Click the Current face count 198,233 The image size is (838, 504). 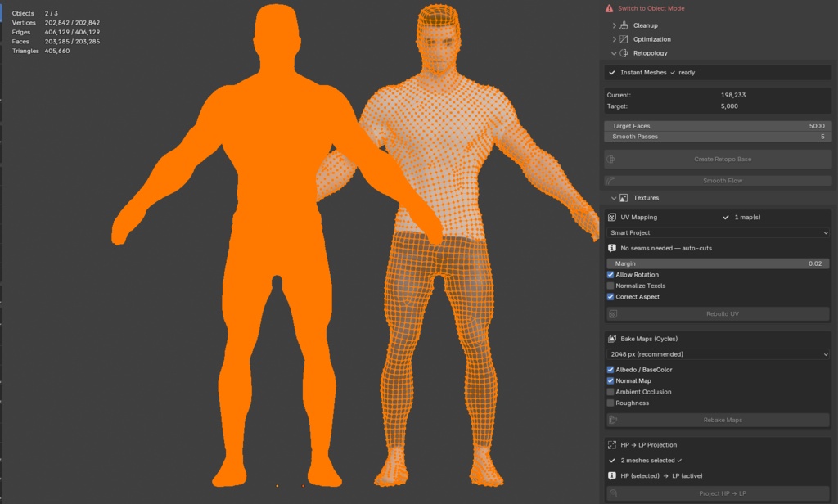point(732,95)
